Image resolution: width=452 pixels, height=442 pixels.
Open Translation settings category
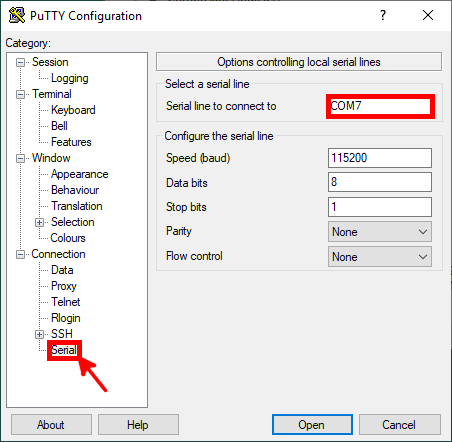77,206
